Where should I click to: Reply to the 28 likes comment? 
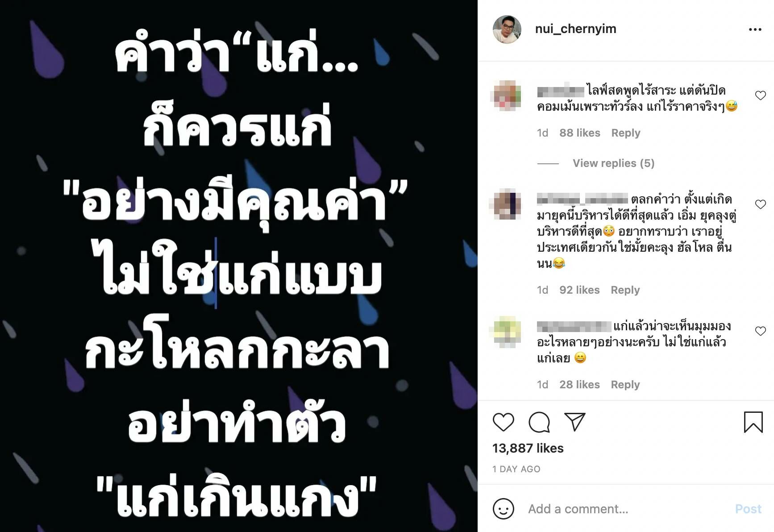pyautogui.click(x=625, y=385)
